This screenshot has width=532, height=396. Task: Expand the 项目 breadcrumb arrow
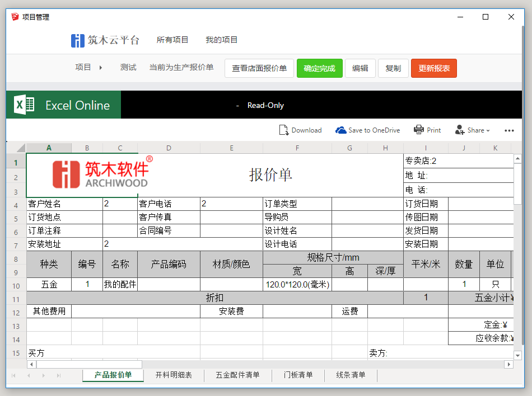click(x=101, y=68)
